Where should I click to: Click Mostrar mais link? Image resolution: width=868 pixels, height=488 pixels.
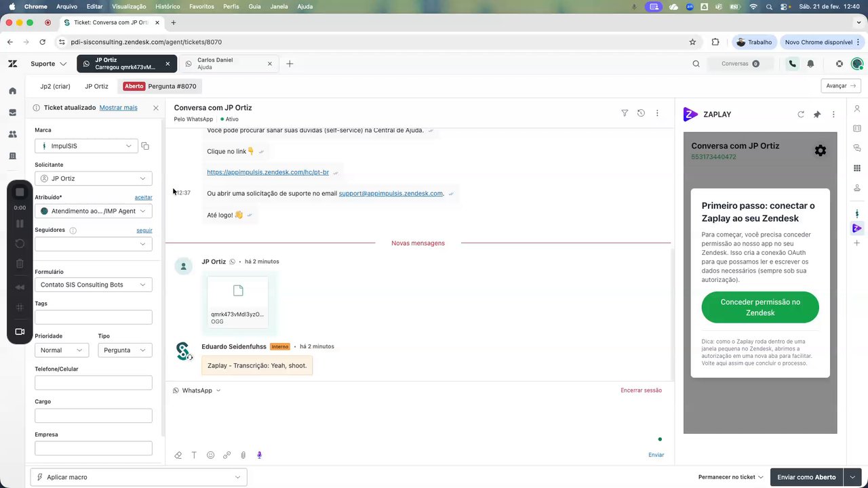118,108
